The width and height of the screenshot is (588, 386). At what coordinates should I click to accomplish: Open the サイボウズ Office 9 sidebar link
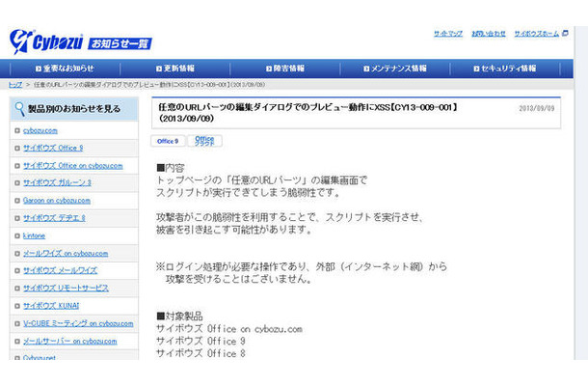[x=53, y=148]
